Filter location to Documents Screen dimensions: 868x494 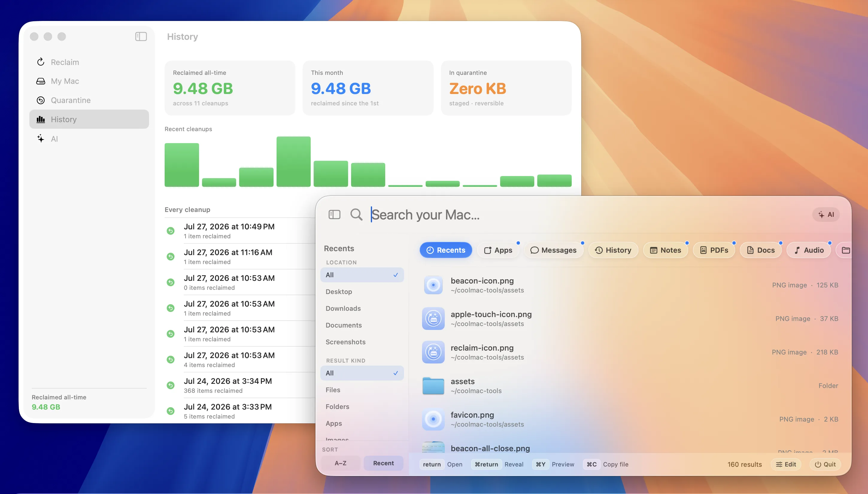point(362,325)
